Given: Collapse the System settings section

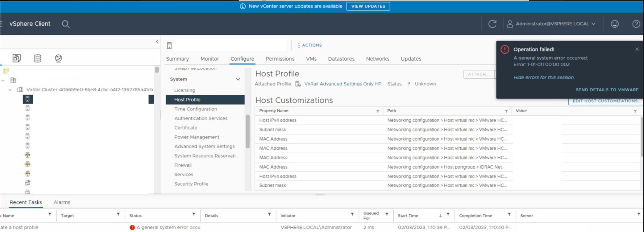Looking at the screenshot, I should coord(238,79).
